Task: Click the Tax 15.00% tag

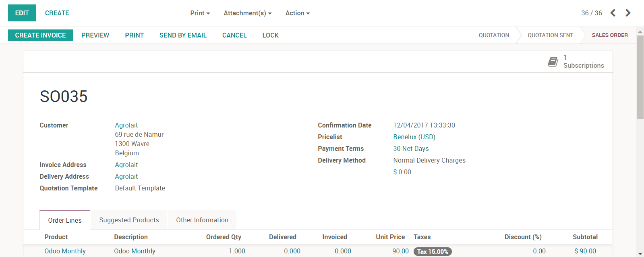Action: pyautogui.click(x=433, y=251)
